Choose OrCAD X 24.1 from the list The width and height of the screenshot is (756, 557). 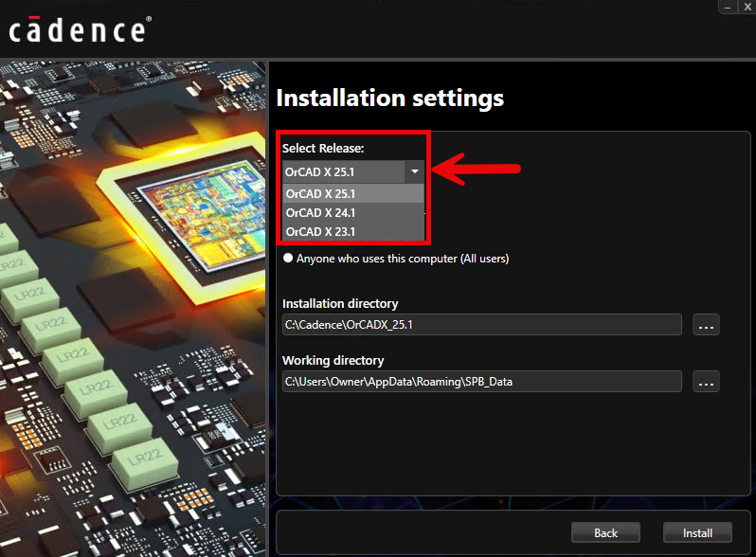(352, 212)
